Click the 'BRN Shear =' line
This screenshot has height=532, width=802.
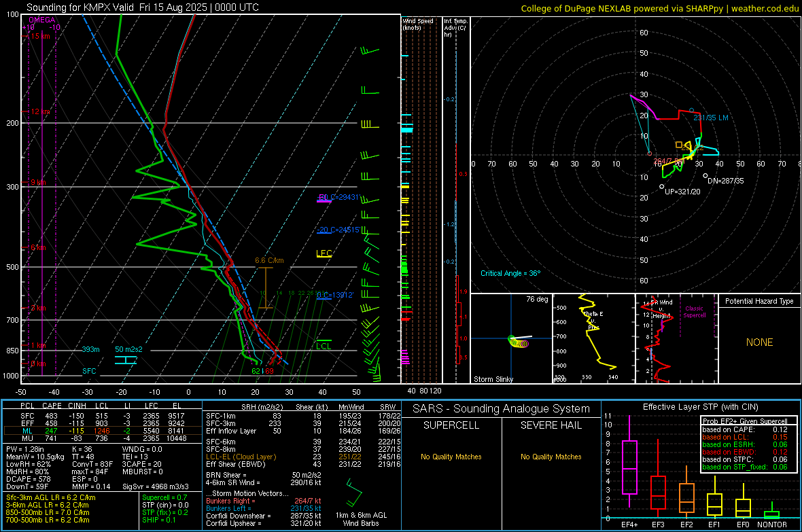[264, 475]
